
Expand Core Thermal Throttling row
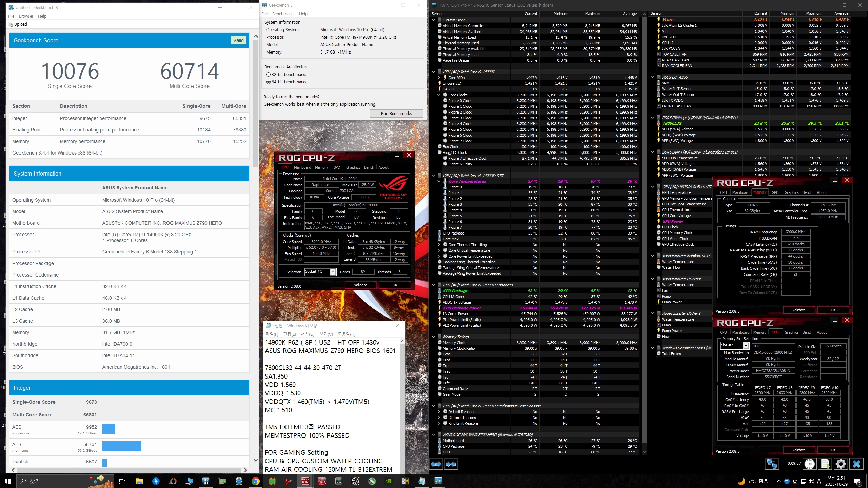(x=439, y=245)
